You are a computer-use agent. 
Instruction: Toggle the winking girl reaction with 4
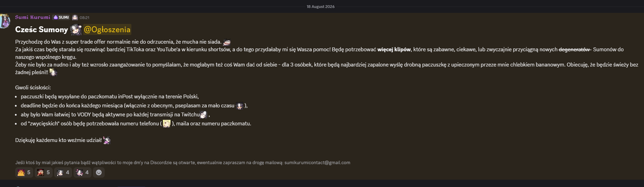point(63,172)
